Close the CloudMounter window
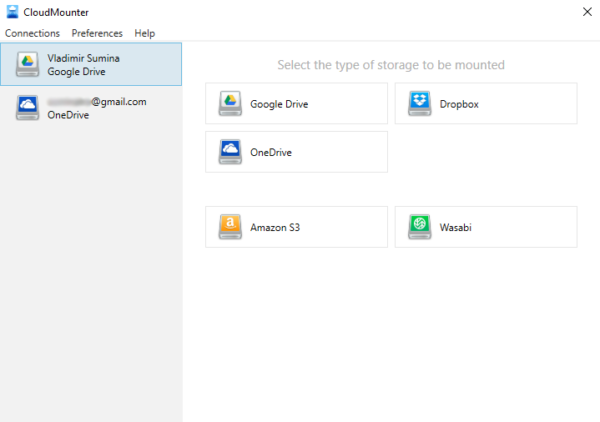Image resolution: width=600 pixels, height=422 pixels. (587, 12)
